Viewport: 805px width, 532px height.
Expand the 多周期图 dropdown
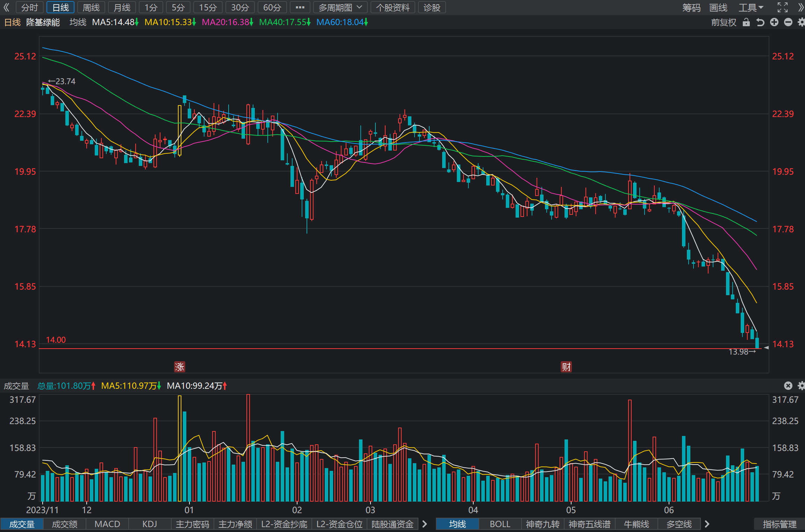tap(340, 7)
